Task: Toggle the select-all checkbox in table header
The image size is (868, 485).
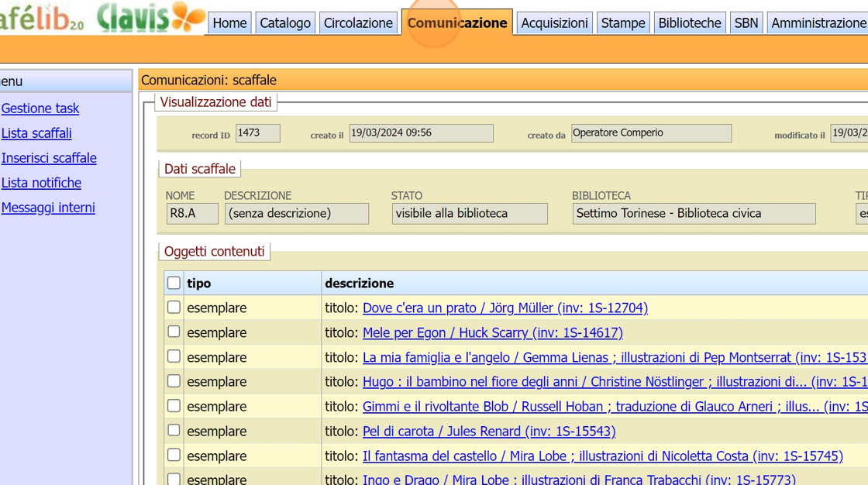Action: click(x=174, y=283)
